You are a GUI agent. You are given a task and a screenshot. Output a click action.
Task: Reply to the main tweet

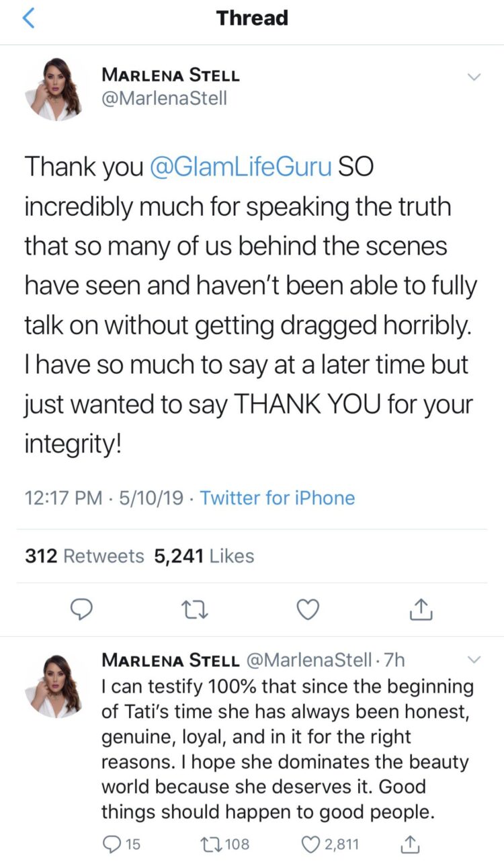coord(81,609)
